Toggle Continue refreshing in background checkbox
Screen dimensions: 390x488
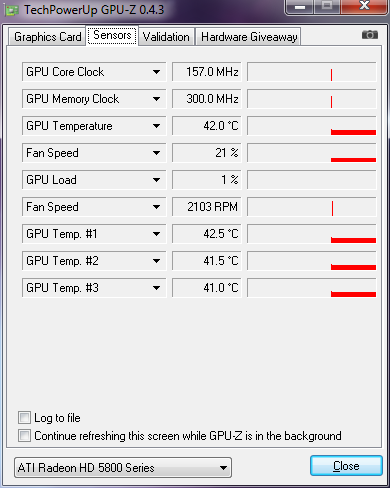[24, 435]
